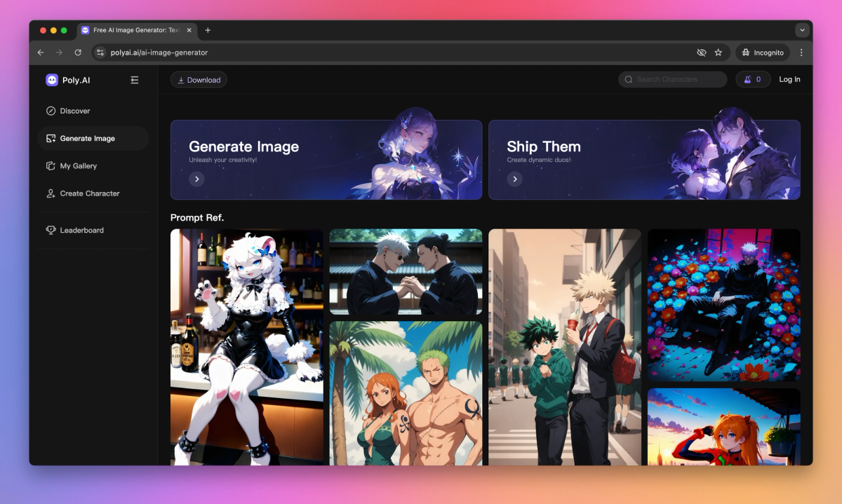Open the orange-haired girl and green-haired man image
Screen dimensions: 842x504
(406, 393)
